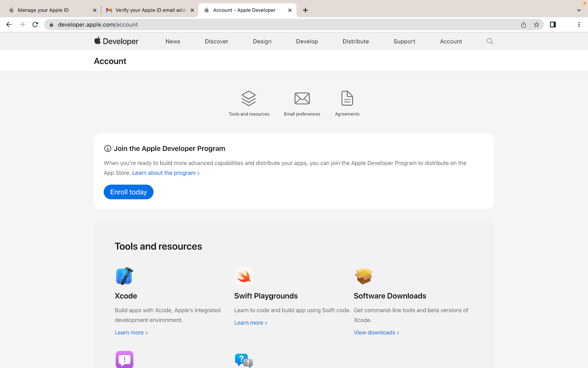Open Chrome three-dot menu
This screenshot has height=368, width=588.
click(579, 25)
